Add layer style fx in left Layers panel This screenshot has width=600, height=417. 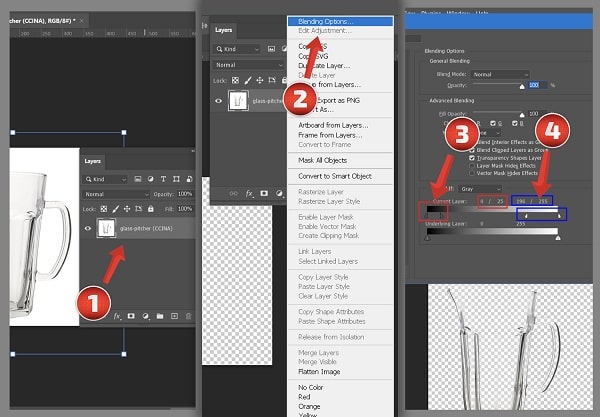[117, 316]
